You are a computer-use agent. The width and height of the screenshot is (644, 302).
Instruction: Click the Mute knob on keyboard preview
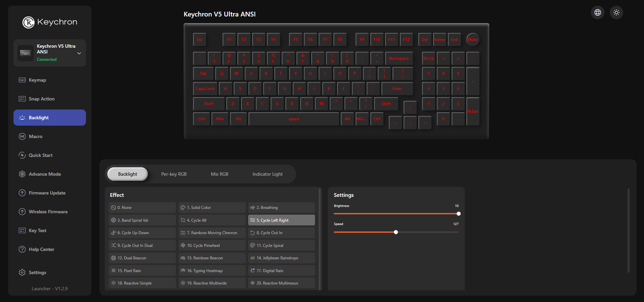473,40
